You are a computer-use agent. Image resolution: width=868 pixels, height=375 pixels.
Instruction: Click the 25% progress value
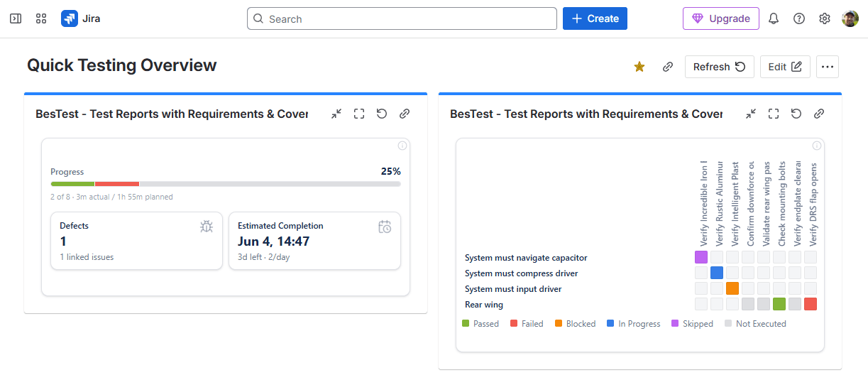pyautogui.click(x=391, y=171)
